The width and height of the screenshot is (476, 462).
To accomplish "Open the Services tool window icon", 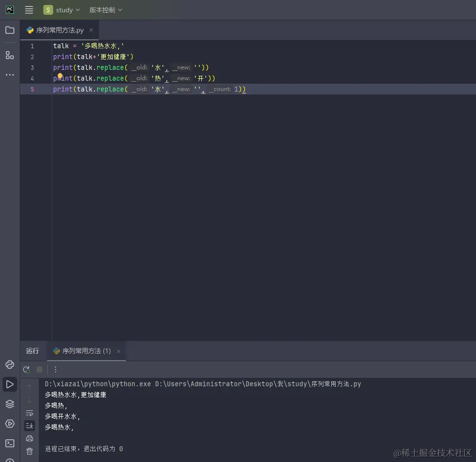I will pos(10,424).
